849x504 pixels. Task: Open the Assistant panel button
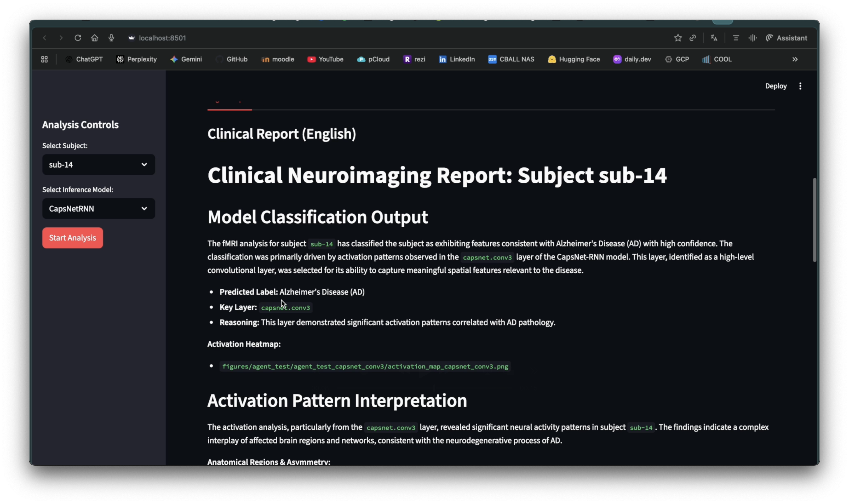pyautogui.click(x=787, y=38)
